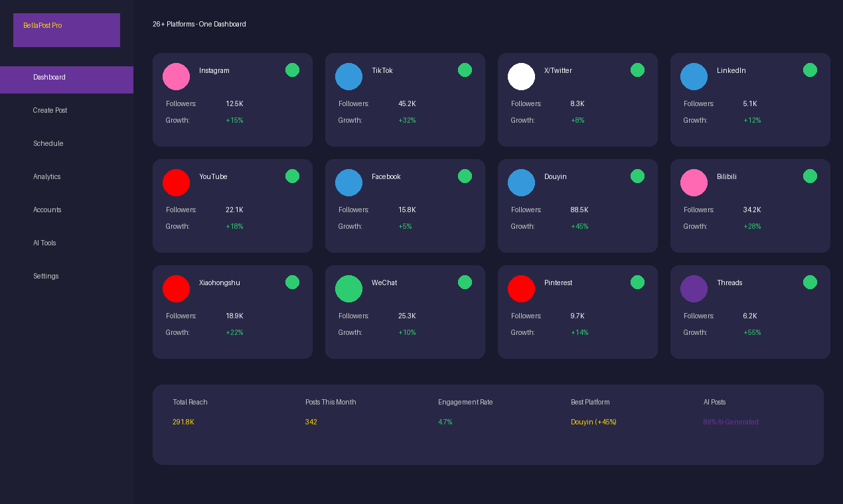Click Instagram's 12.5K followers count
Screen dimensions: 843x504
click(x=234, y=103)
